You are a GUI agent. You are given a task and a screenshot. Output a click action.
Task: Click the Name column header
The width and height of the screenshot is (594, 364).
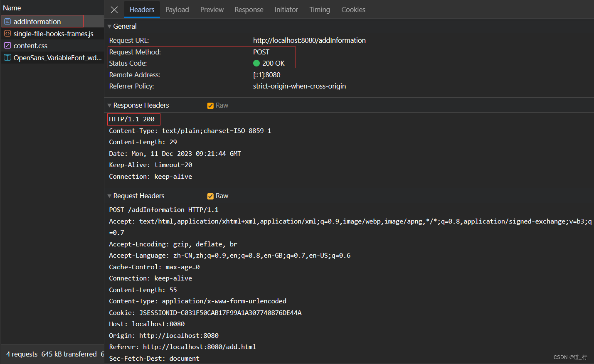(12, 8)
